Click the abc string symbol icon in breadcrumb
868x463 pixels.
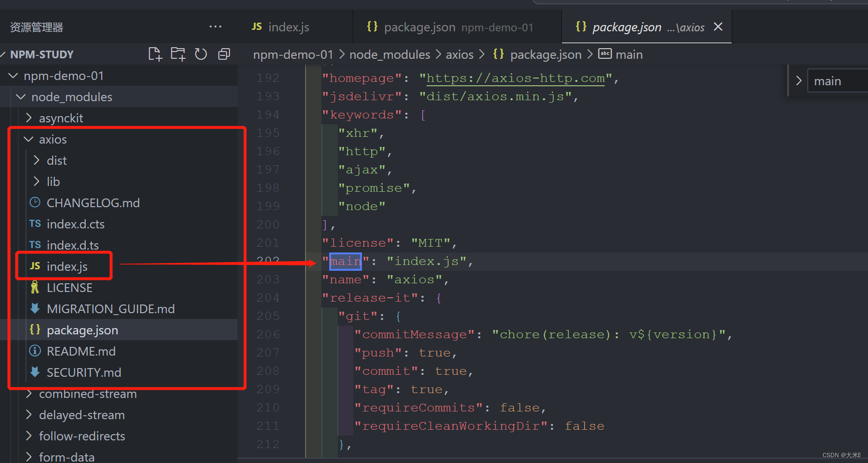605,53
